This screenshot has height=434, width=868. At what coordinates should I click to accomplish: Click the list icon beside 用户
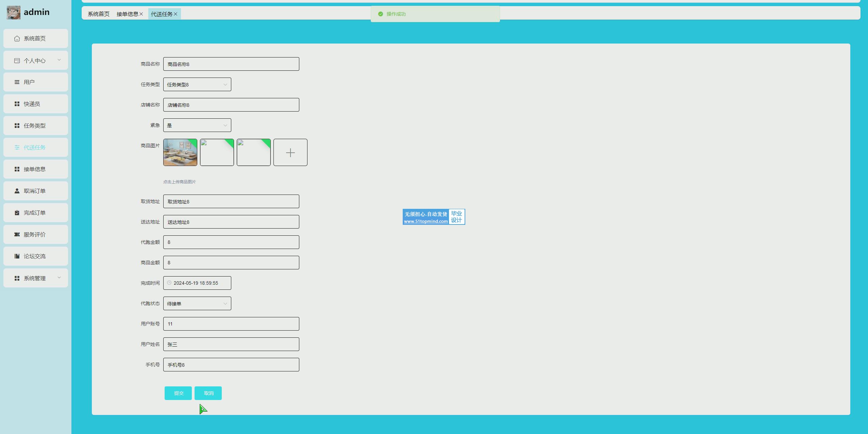coord(17,82)
